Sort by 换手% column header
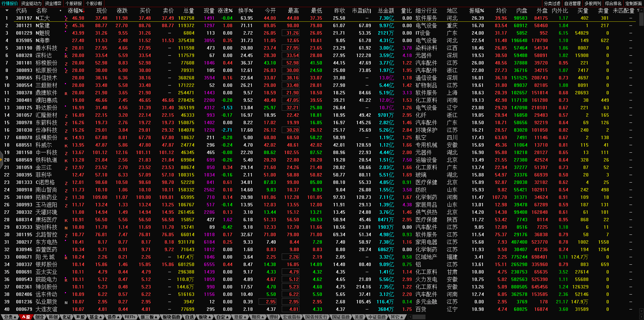 pyautogui.click(x=245, y=11)
